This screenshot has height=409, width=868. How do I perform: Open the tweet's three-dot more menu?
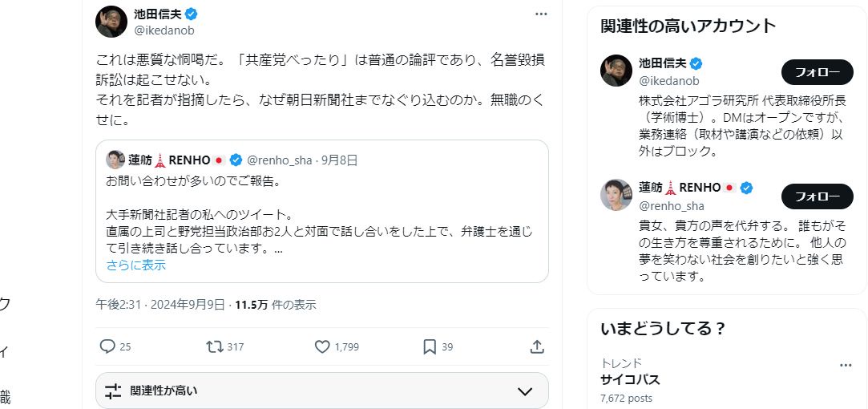[x=541, y=14]
